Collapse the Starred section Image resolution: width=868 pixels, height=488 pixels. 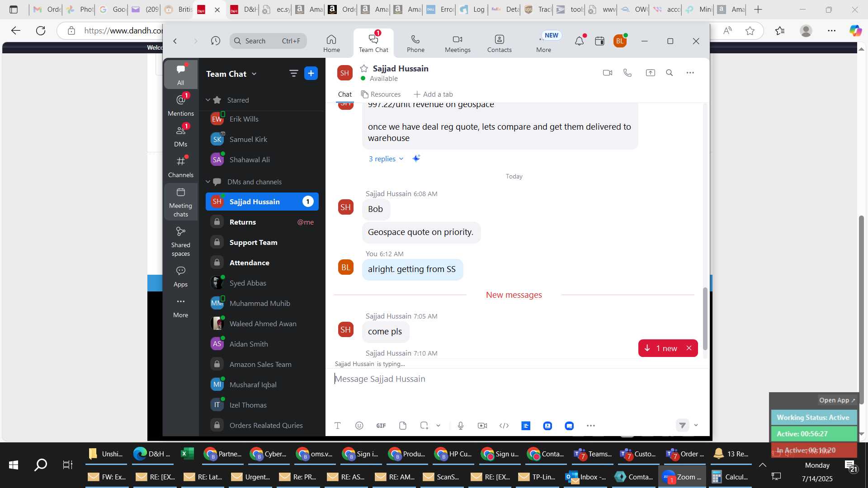[x=208, y=100]
